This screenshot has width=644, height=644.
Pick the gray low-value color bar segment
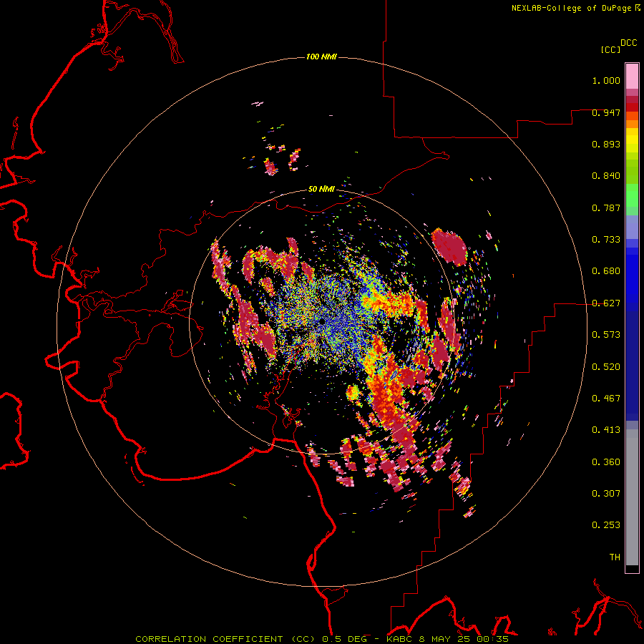(632, 497)
